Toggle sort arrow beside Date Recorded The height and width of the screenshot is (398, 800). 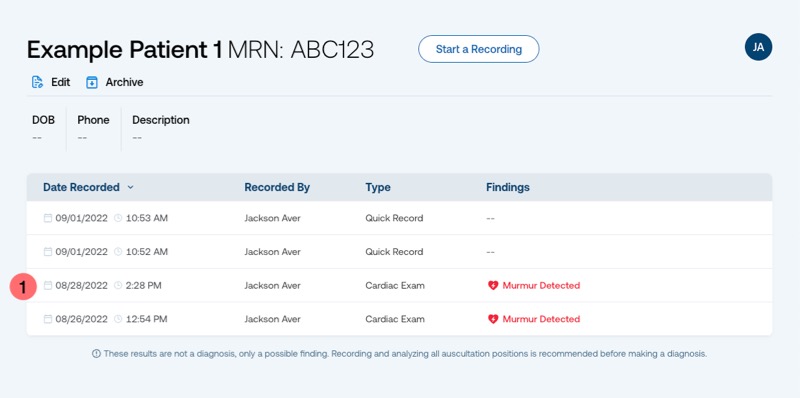pos(130,187)
